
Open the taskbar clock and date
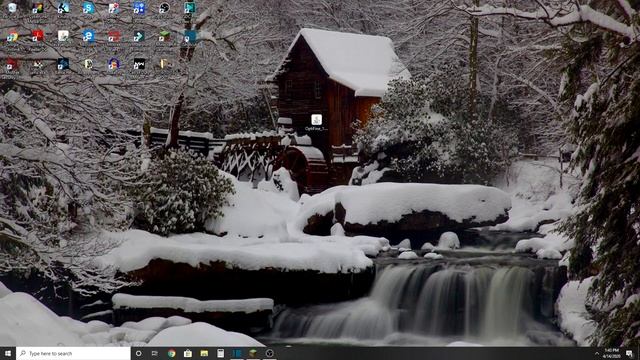pos(611,353)
